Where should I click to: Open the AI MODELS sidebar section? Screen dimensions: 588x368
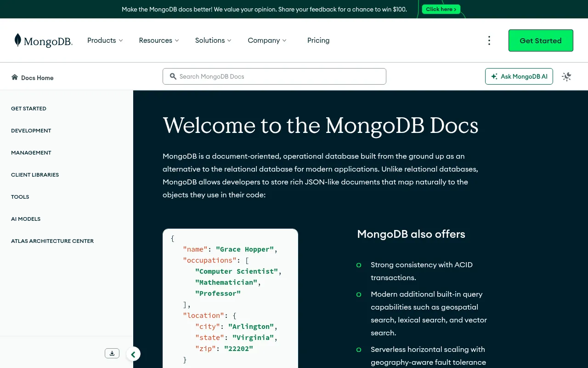[x=26, y=219]
